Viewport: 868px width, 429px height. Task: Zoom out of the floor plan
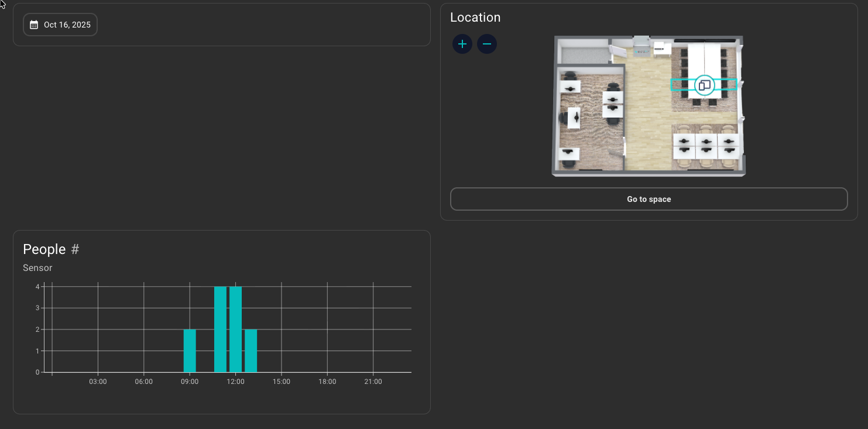[486, 44]
